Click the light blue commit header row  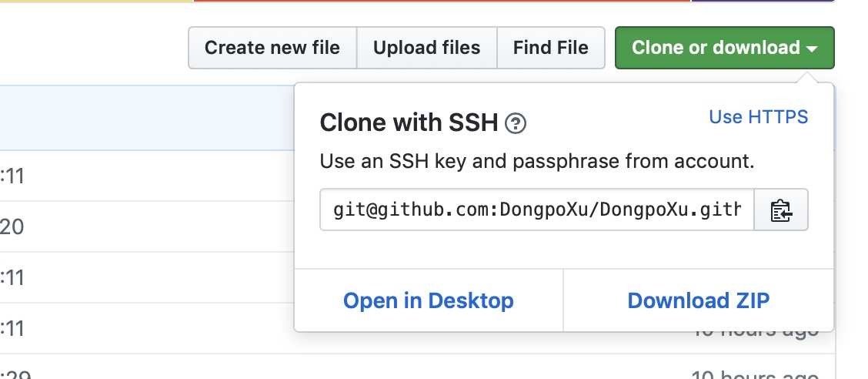pos(146,117)
